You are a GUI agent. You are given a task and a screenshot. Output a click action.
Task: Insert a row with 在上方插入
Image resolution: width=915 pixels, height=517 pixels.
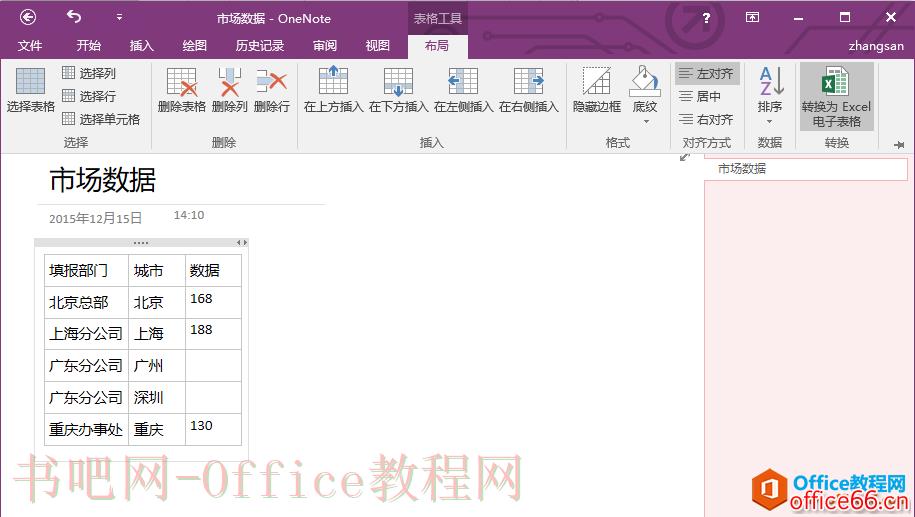[333, 90]
